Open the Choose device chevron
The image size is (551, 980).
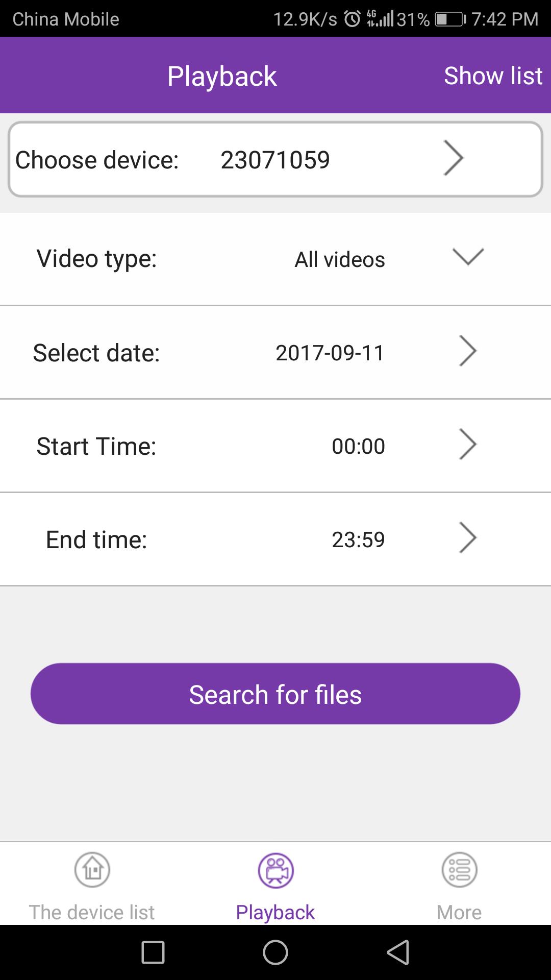(453, 158)
